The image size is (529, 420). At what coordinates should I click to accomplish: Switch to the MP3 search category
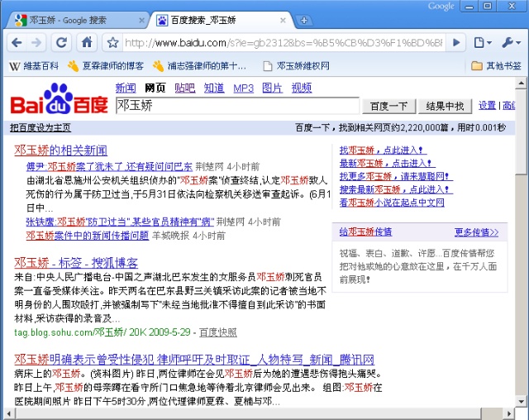(x=244, y=88)
